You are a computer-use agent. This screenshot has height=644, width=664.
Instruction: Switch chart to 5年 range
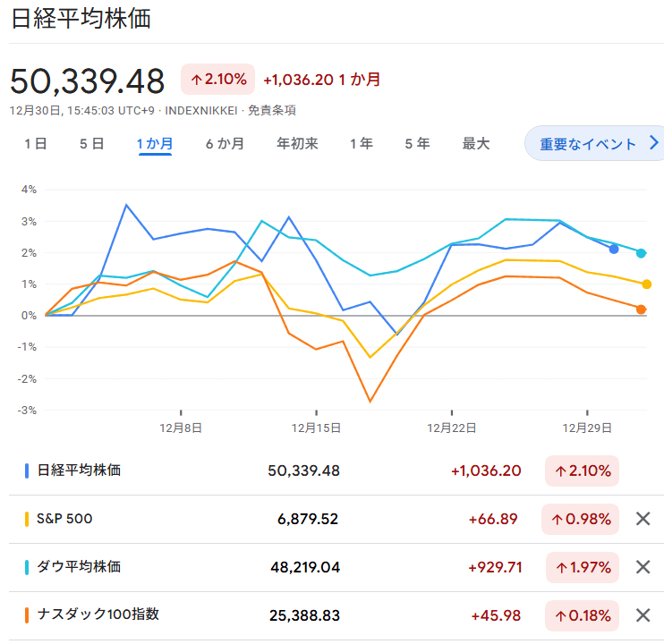pos(417,144)
